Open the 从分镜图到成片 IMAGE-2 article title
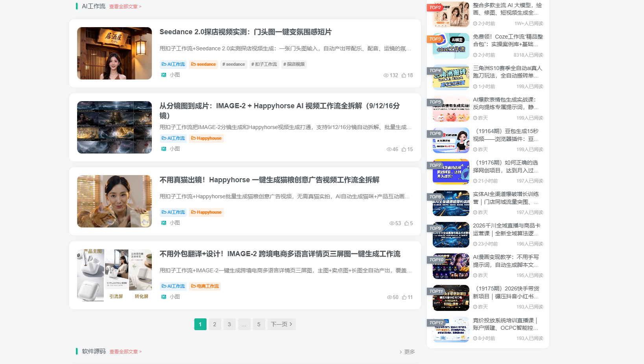Image resolution: width=644 pixels, height=364 pixels. (x=280, y=111)
